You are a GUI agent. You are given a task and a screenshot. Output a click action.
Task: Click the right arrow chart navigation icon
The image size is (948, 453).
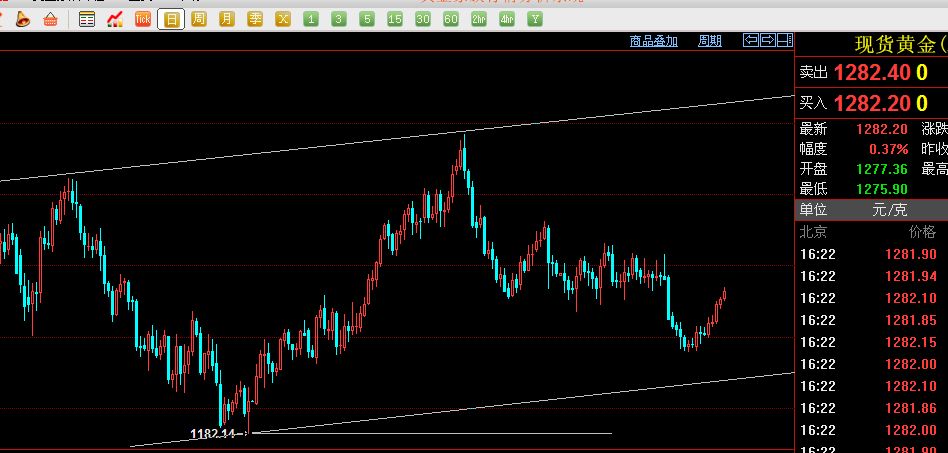[768, 41]
